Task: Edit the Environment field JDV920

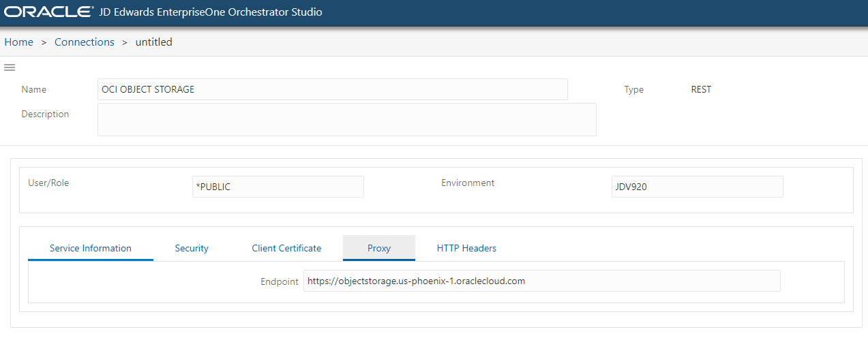Action: [697, 187]
